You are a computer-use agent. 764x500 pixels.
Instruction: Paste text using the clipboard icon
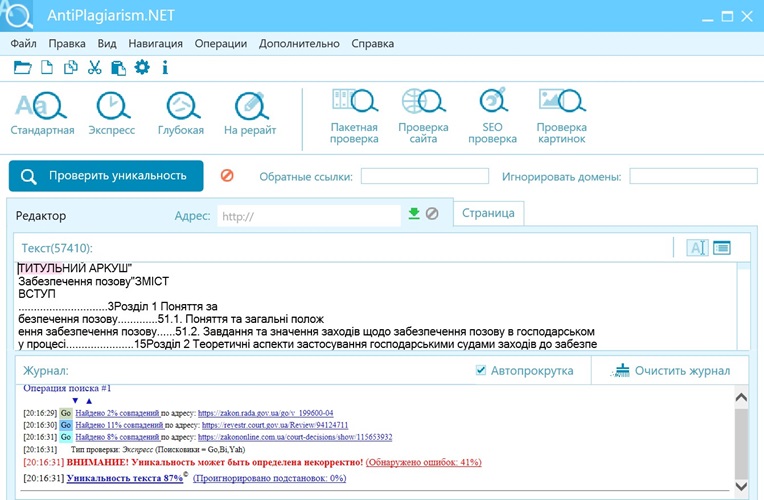118,68
